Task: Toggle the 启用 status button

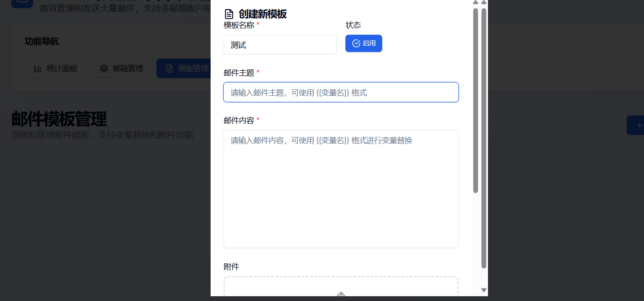Action: click(364, 43)
